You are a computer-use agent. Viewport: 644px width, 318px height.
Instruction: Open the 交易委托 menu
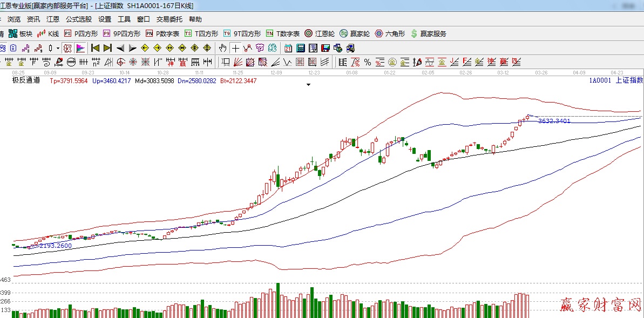(170, 19)
